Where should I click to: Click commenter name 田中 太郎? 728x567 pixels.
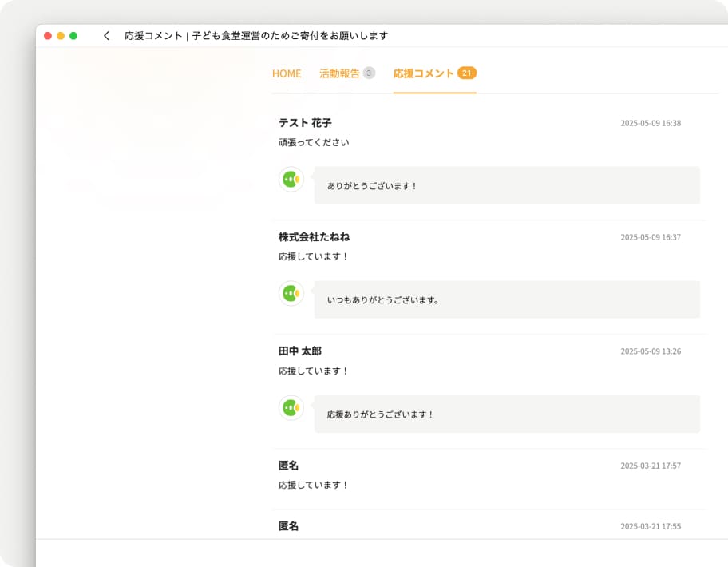300,351
